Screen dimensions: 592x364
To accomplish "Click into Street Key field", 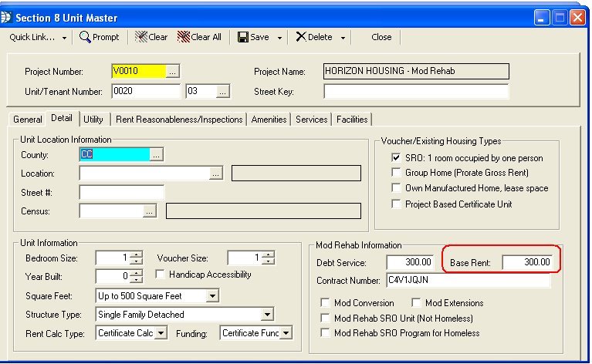I will pyautogui.click(x=416, y=91).
